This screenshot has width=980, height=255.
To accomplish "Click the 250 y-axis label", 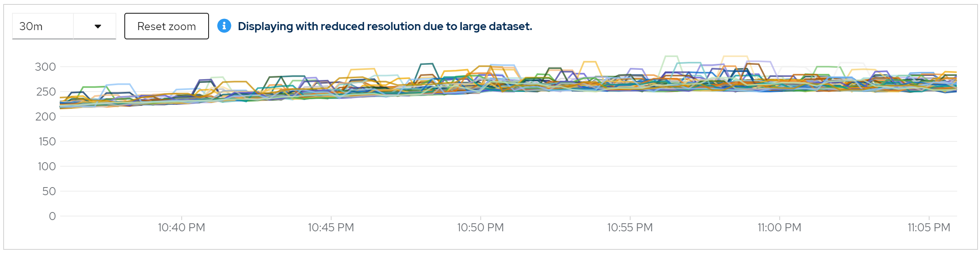I will tap(46, 92).
